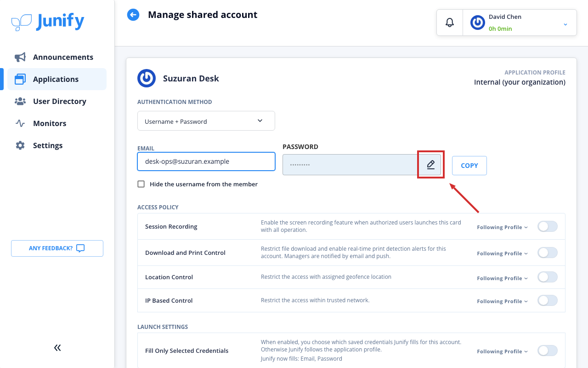This screenshot has width=588, height=368.
Task: Open Following Profile dropdown for Fill Only Selected Credentials
Action: point(503,351)
